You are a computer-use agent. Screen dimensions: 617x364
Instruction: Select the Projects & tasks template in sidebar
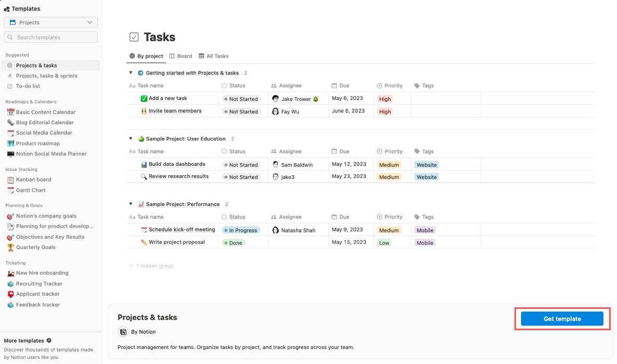[36, 65]
